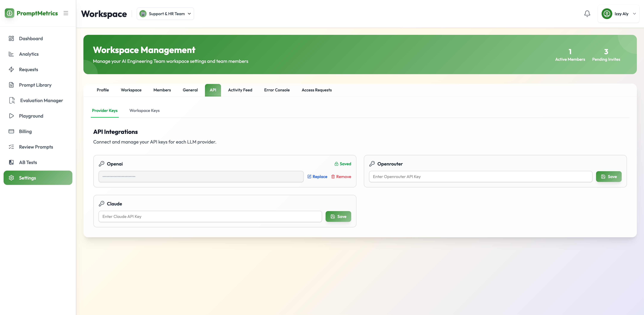Focus the Claude API key field

tap(210, 217)
